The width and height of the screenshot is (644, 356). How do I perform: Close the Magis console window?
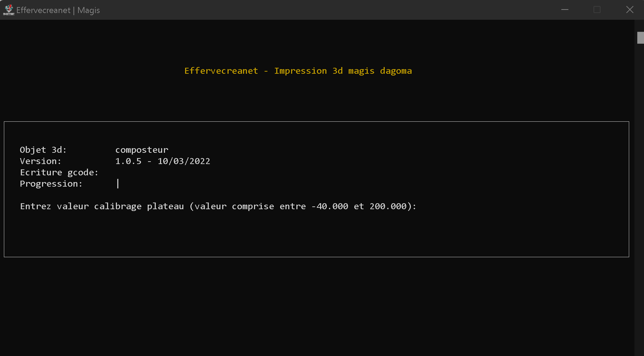click(630, 10)
